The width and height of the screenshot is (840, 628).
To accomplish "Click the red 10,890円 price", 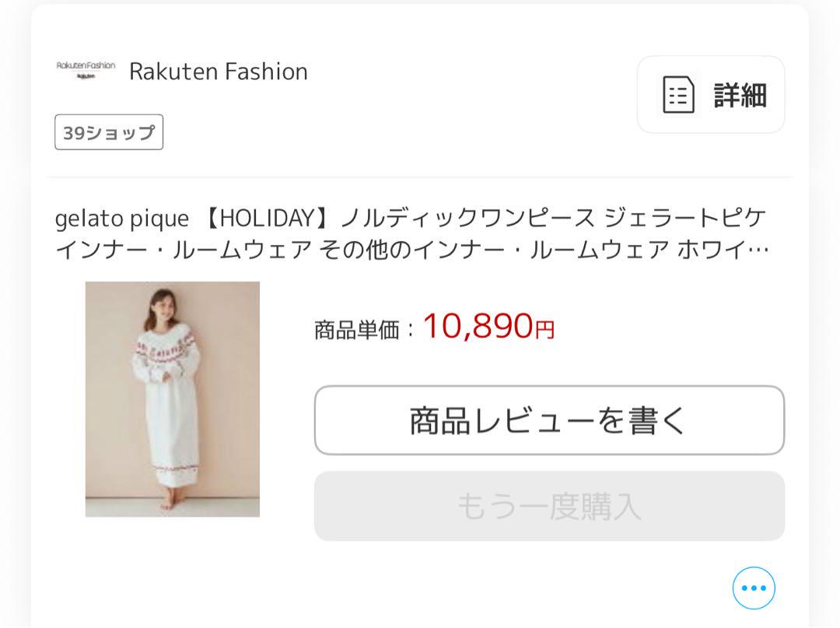I will click(x=488, y=326).
